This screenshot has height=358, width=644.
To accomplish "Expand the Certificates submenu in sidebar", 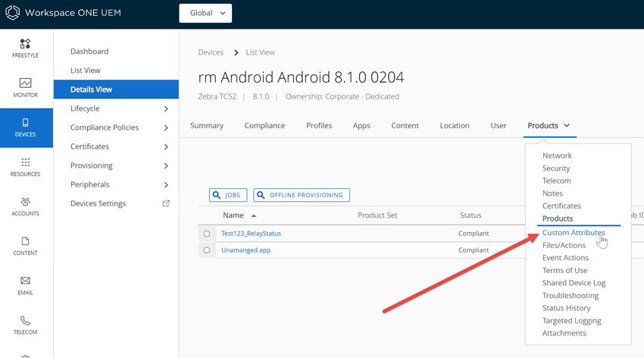I will (x=166, y=146).
